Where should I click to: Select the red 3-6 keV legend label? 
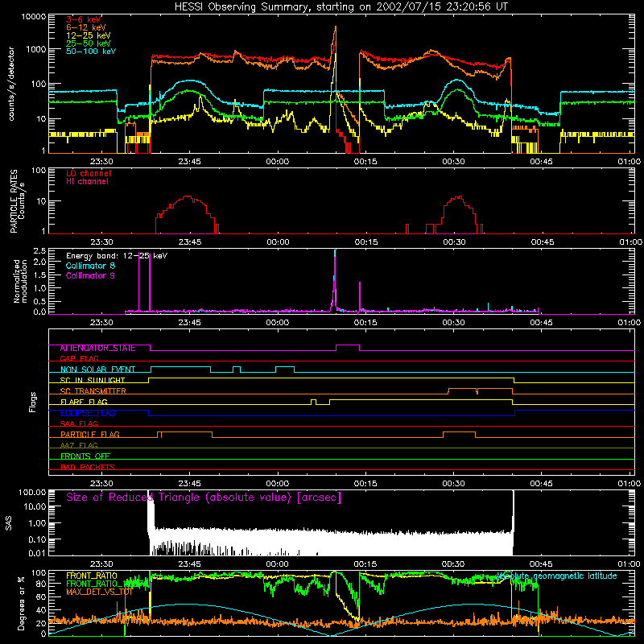coord(84,19)
